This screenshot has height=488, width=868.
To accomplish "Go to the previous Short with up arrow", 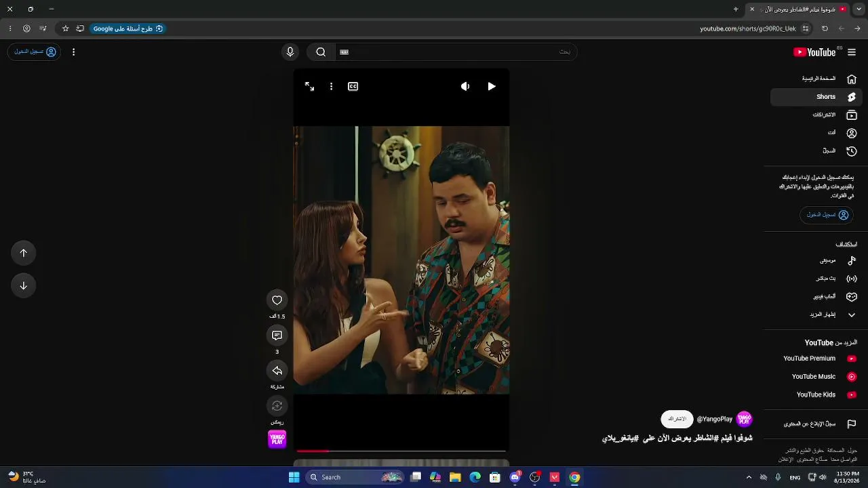I will point(23,253).
